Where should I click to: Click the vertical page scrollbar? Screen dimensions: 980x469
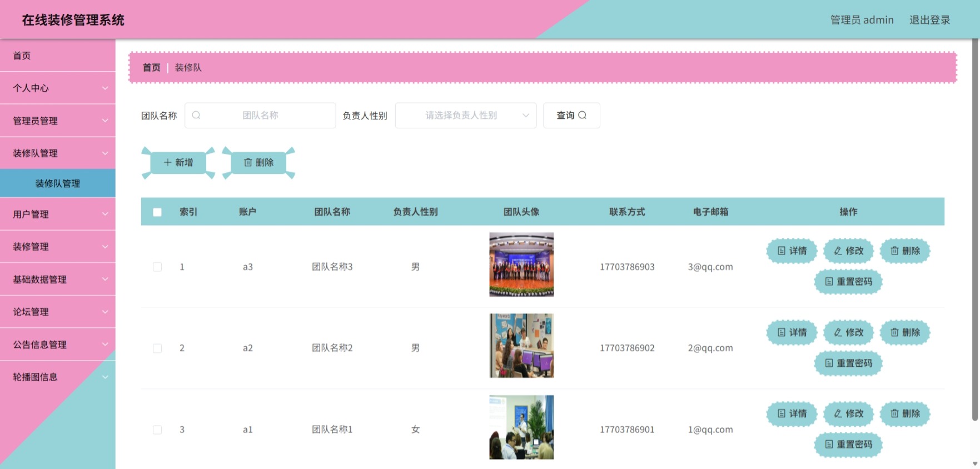pyautogui.click(x=975, y=231)
